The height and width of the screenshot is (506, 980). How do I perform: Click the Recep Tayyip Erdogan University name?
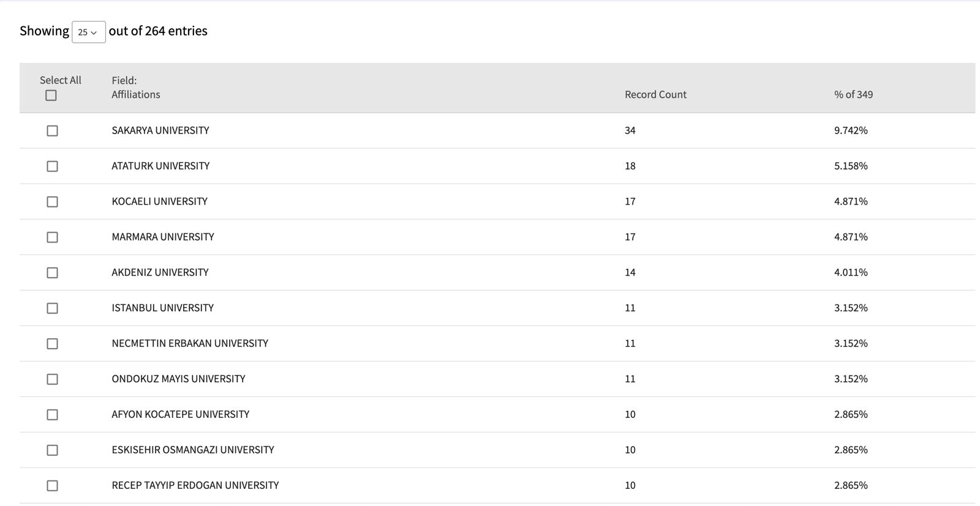click(x=195, y=485)
